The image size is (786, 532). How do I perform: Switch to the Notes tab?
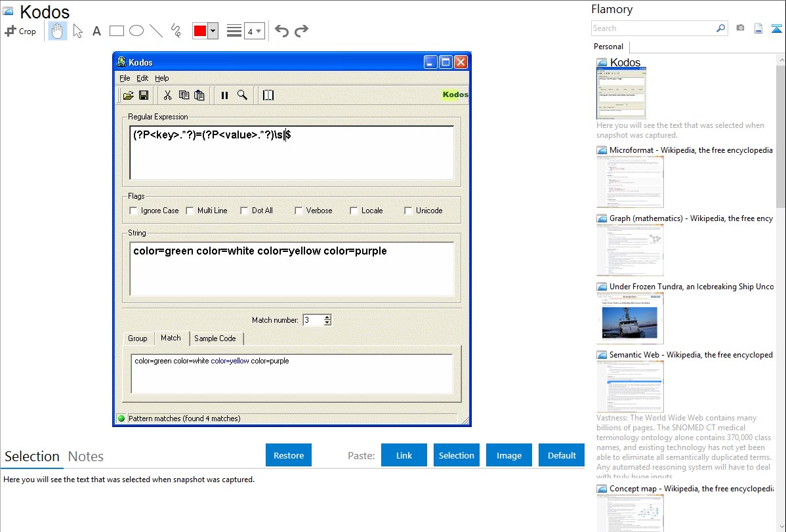[86, 457]
